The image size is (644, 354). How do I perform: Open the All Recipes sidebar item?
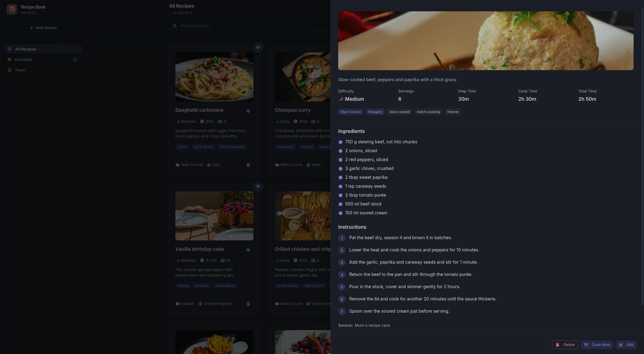tap(43, 49)
